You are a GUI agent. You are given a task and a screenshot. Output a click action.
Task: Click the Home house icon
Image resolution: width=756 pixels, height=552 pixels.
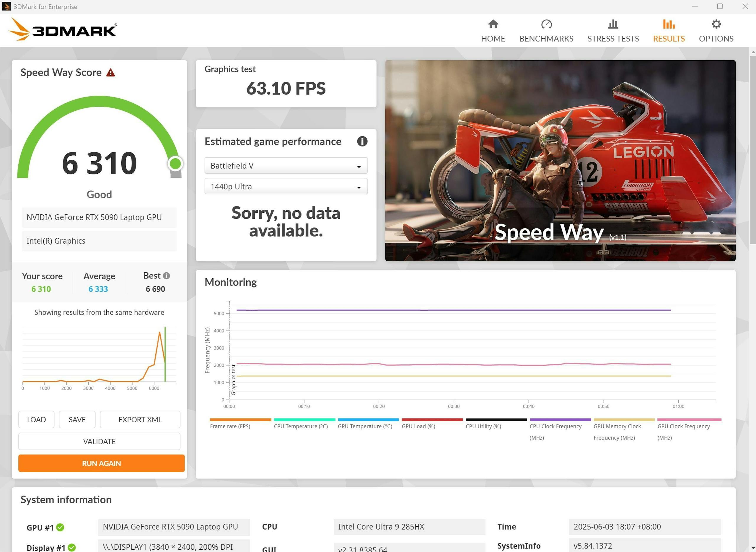[x=493, y=24]
